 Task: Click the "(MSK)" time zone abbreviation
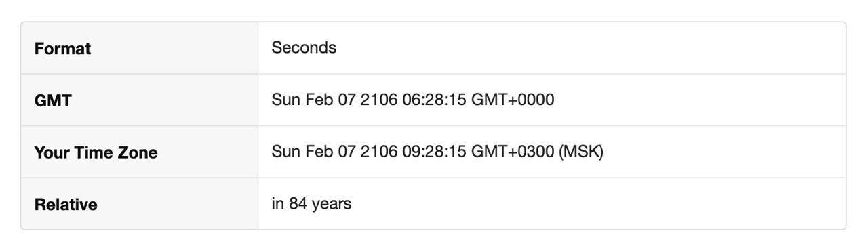pyautogui.click(x=581, y=151)
